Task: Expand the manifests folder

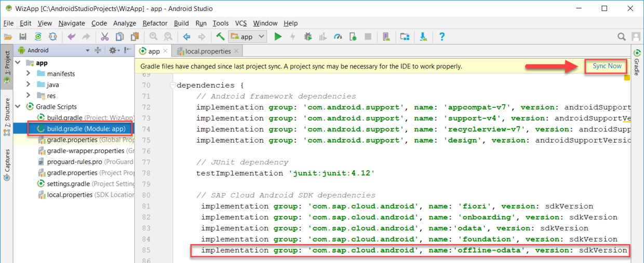Action: pos(29,74)
